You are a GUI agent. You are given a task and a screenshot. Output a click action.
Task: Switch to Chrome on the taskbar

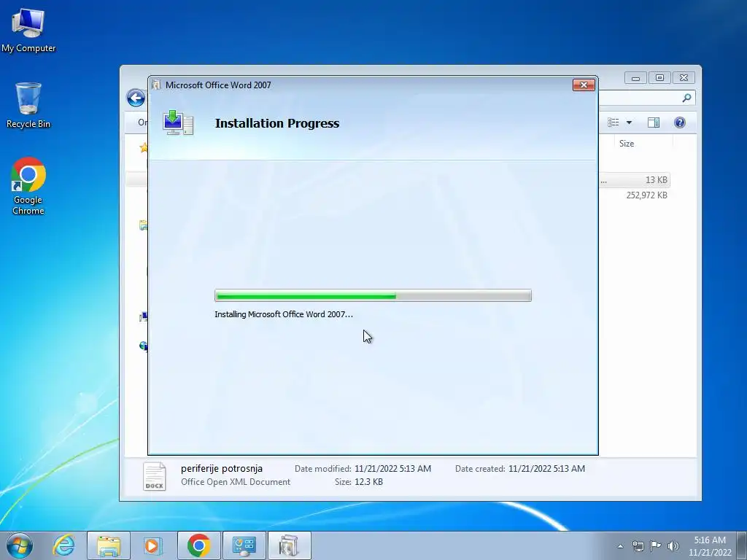tap(198, 545)
